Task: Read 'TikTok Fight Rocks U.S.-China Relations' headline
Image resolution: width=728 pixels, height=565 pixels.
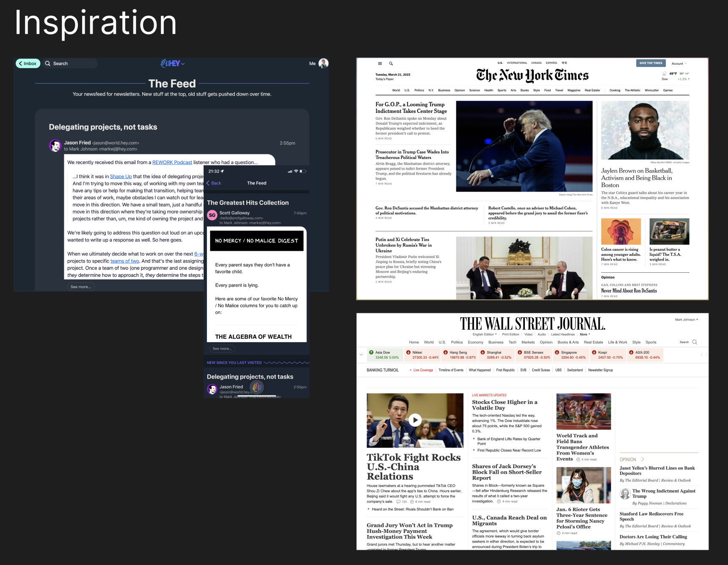Action: pos(414,467)
